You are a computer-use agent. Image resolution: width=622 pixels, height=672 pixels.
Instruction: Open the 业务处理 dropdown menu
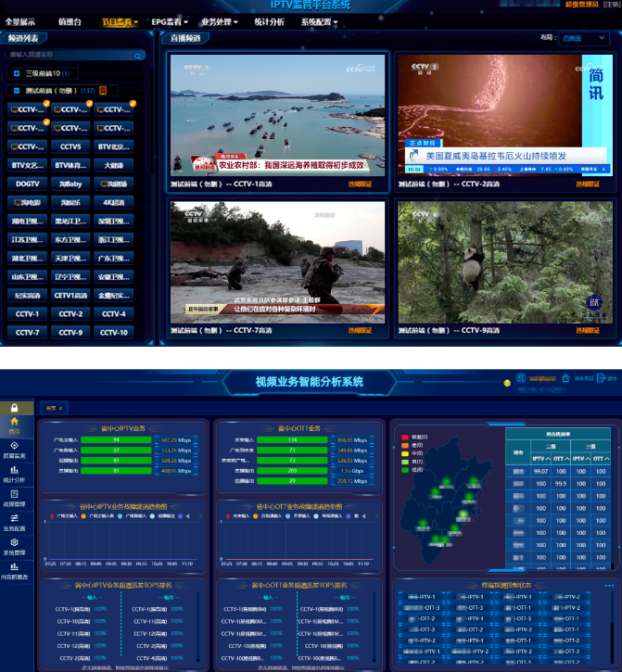(x=220, y=22)
